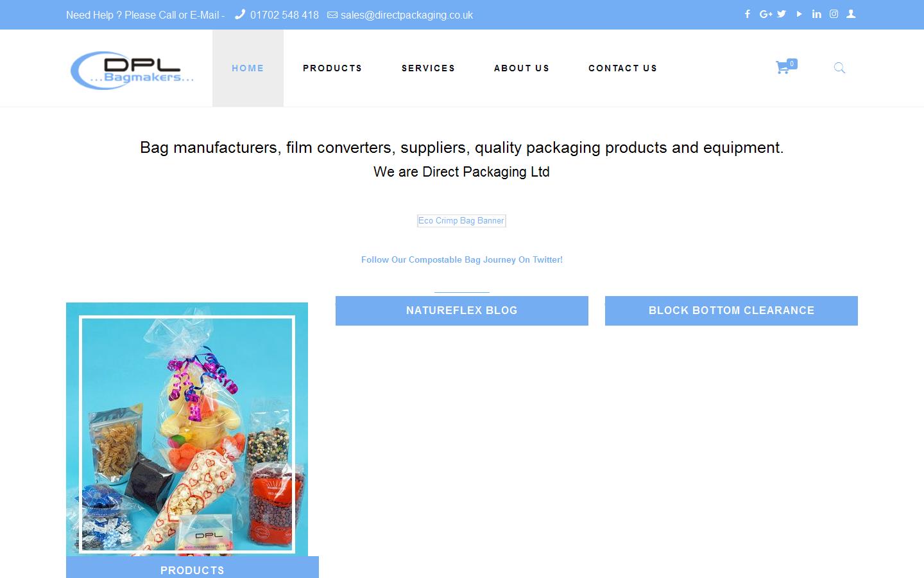This screenshot has width=924, height=578.
Task: Click the Eco Crimp Bag Banner image
Action: point(461,220)
